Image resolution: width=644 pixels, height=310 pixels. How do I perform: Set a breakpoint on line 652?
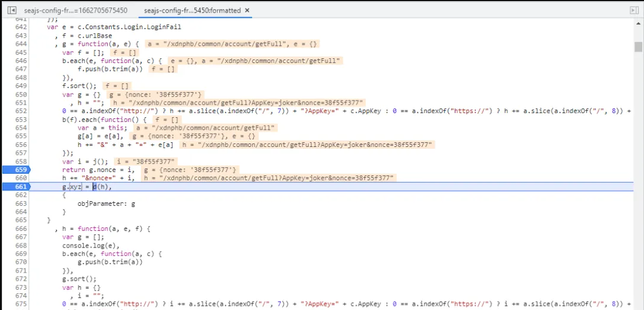pyautogui.click(x=21, y=111)
